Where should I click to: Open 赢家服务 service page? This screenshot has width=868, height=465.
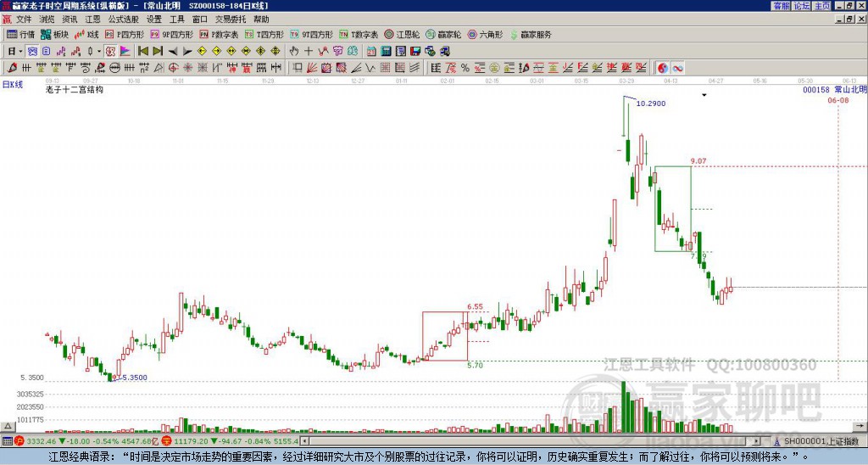pyautogui.click(x=531, y=34)
